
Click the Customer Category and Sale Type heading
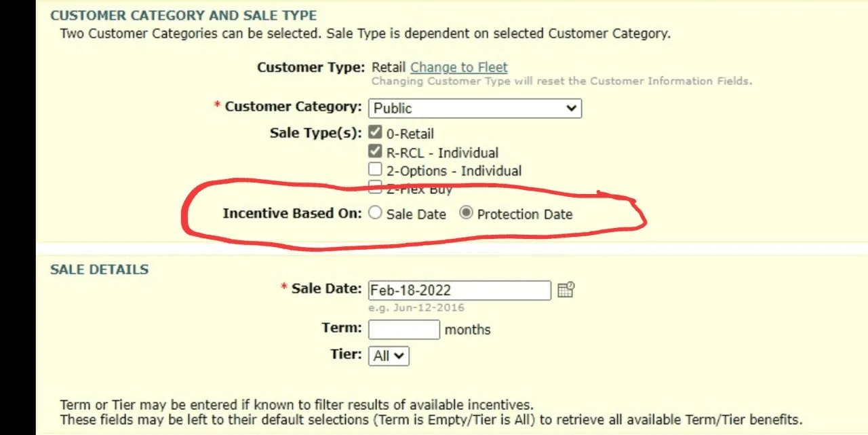click(183, 15)
